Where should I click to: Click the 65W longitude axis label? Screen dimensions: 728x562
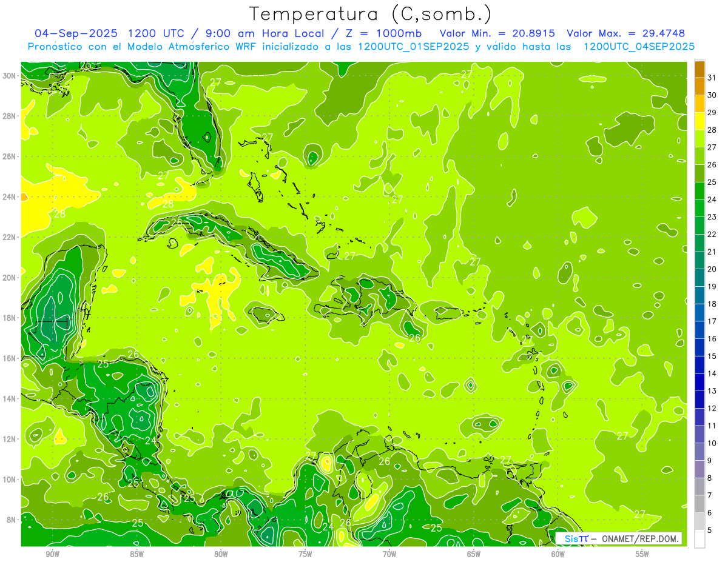(x=474, y=554)
